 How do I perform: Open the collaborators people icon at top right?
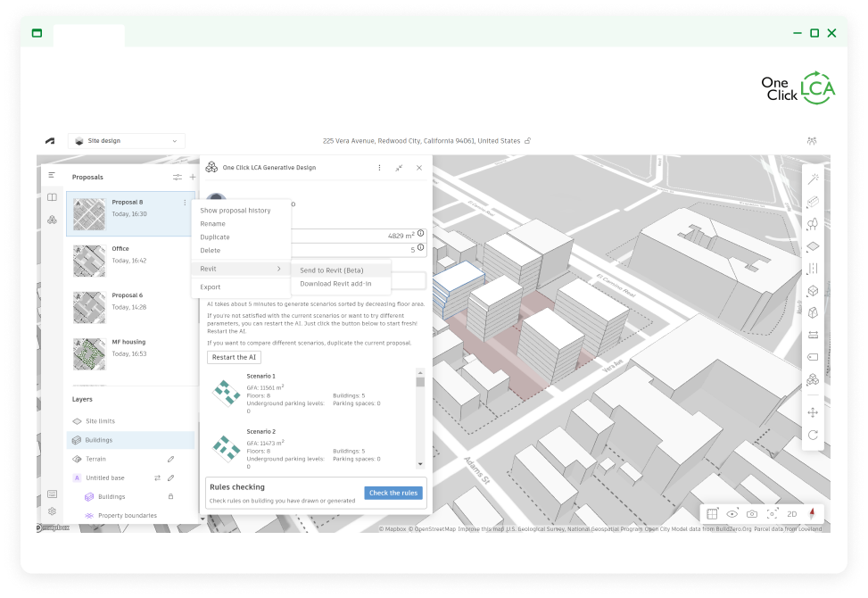tap(812, 141)
